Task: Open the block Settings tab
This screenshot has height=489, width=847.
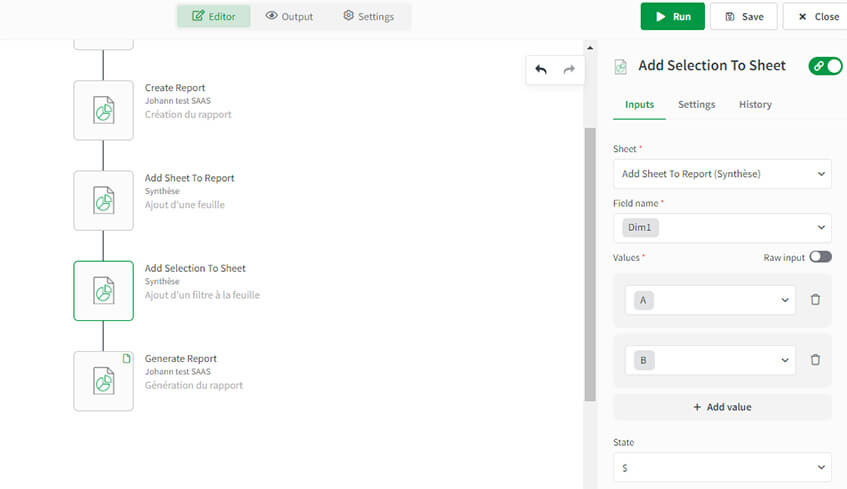Action: pos(696,104)
